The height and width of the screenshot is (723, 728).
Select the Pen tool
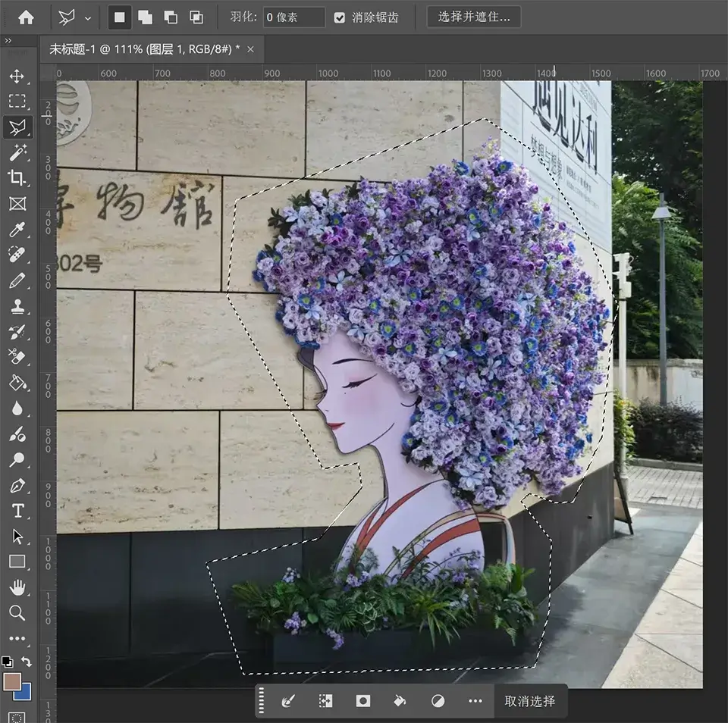pyautogui.click(x=17, y=486)
